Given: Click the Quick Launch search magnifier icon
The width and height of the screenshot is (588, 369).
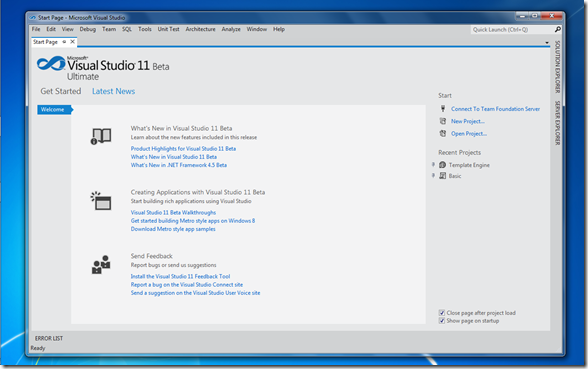Looking at the screenshot, I should (x=558, y=29).
